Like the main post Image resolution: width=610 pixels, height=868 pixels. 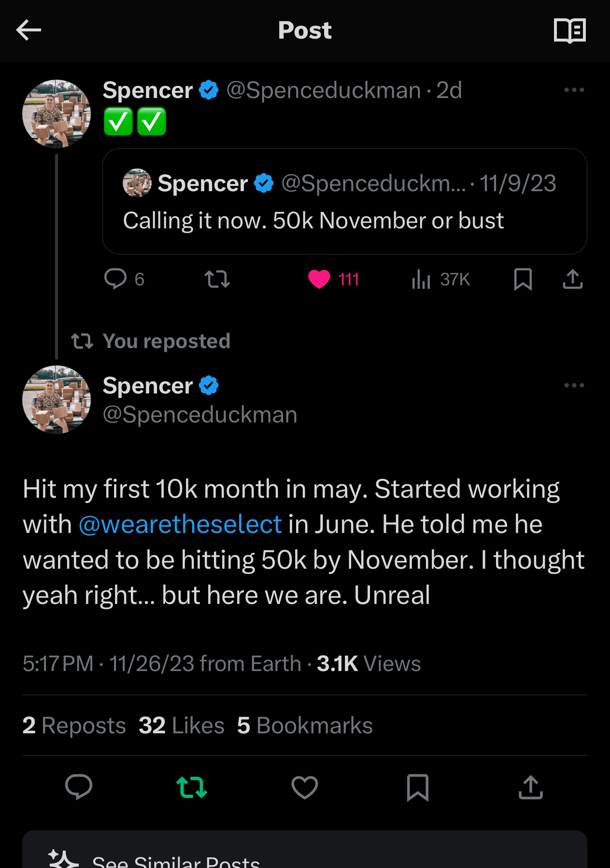305,787
